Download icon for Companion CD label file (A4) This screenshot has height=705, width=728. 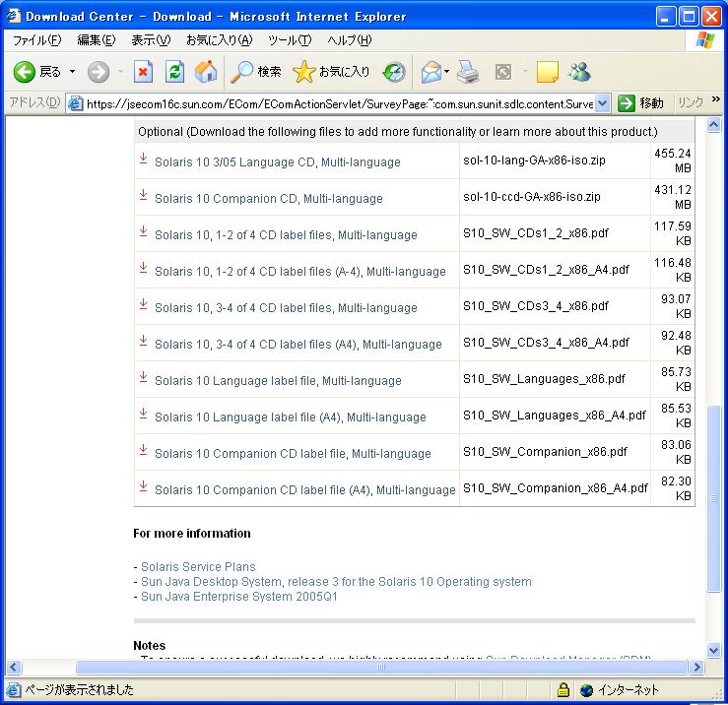click(144, 486)
